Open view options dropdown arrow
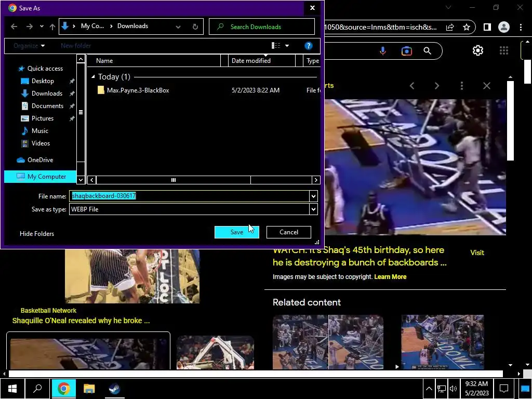 click(x=287, y=46)
